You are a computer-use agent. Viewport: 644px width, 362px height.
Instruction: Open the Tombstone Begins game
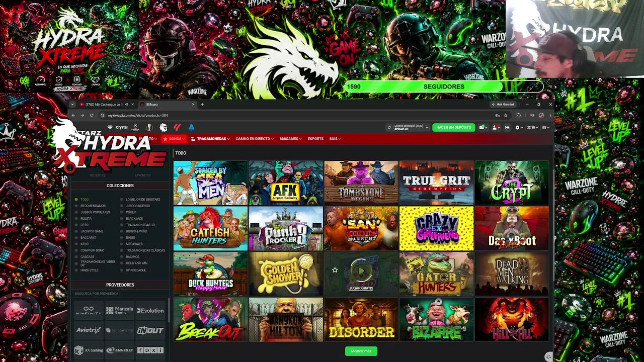coord(361,183)
